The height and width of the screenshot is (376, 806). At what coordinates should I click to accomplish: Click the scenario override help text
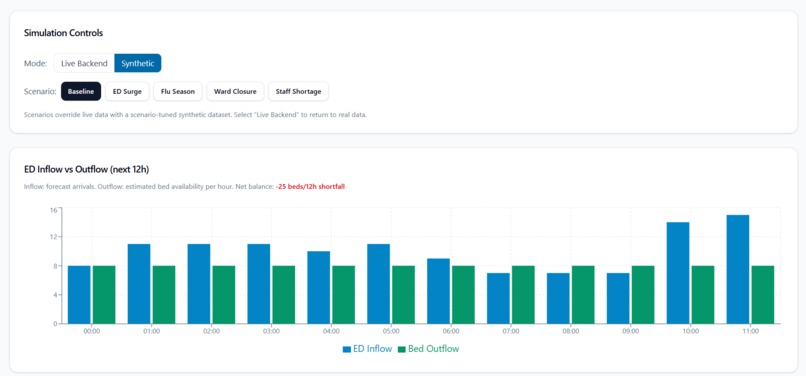(x=195, y=115)
